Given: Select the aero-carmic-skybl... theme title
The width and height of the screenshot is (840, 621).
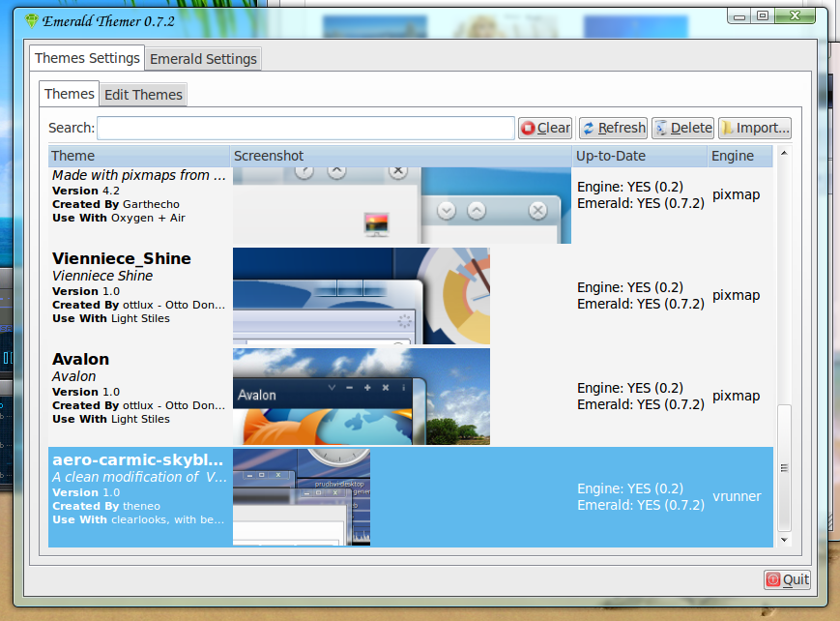Looking at the screenshot, I should 137,460.
